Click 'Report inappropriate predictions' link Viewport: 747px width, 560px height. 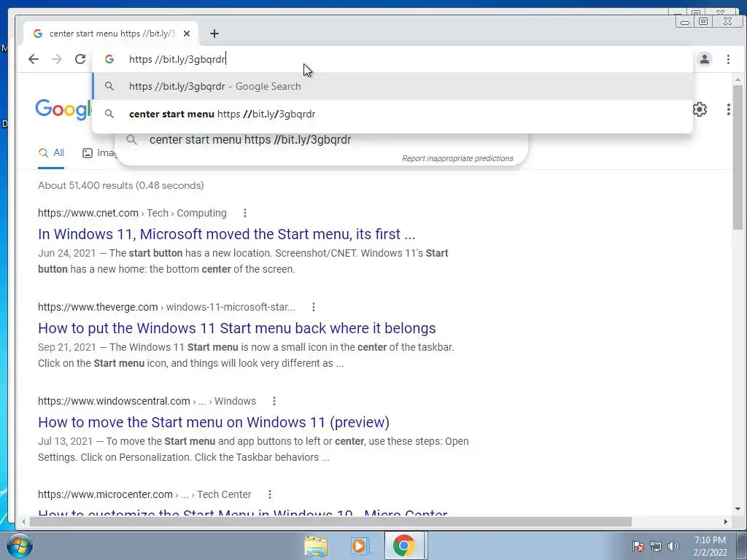tap(457, 158)
